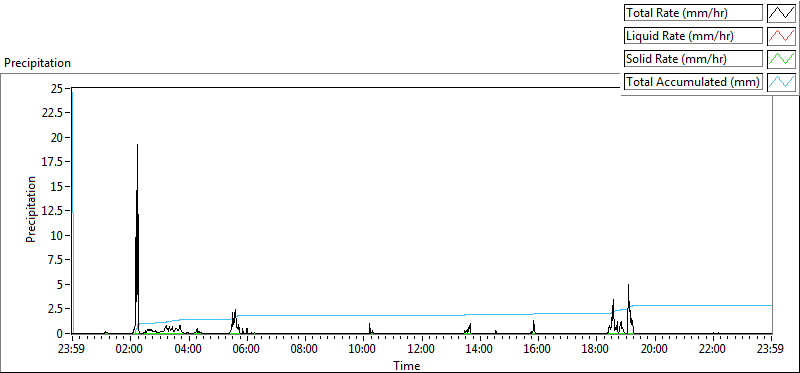Click the Precipitation chart title label
The width and height of the screenshot is (800, 373).
37,63
